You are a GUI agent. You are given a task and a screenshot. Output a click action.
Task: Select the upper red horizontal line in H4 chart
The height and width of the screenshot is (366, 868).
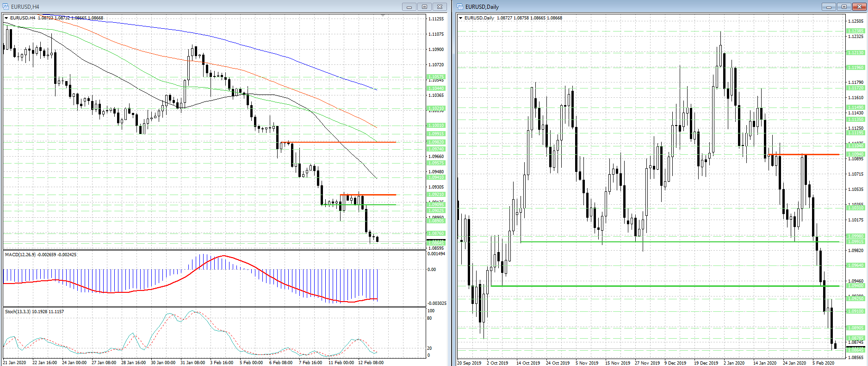point(338,142)
